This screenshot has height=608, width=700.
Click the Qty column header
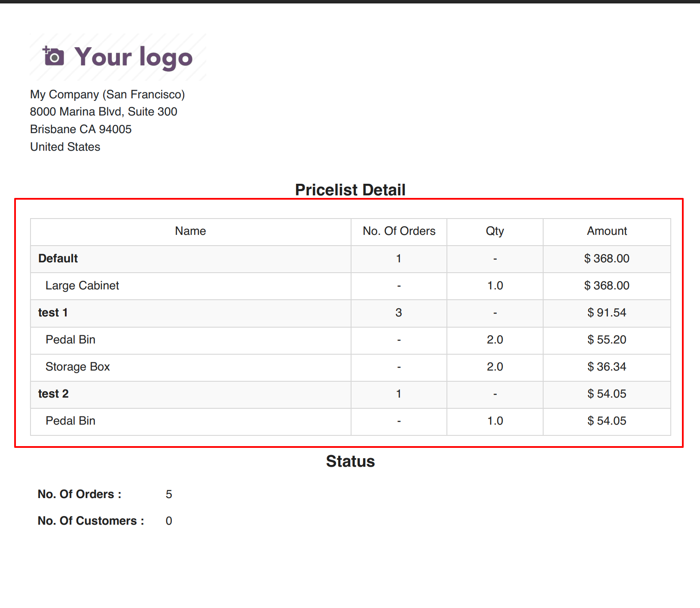(495, 231)
